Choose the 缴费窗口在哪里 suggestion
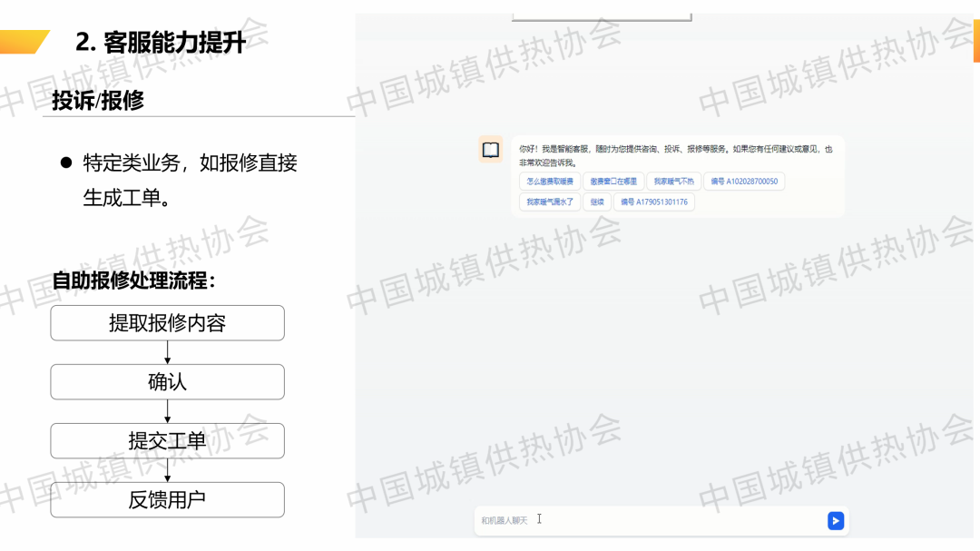The width and height of the screenshot is (980, 551). point(612,182)
